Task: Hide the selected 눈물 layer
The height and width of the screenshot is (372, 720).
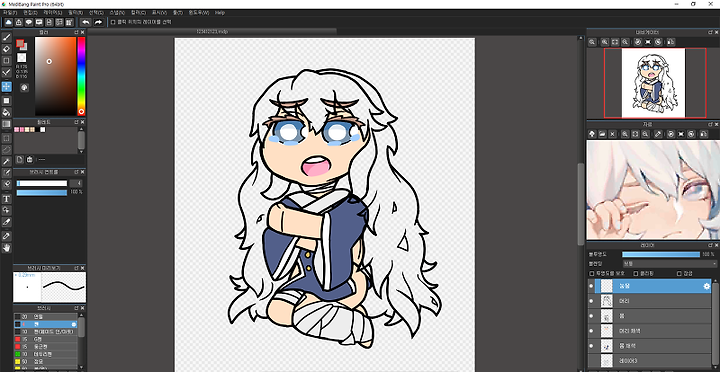Action: point(591,286)
